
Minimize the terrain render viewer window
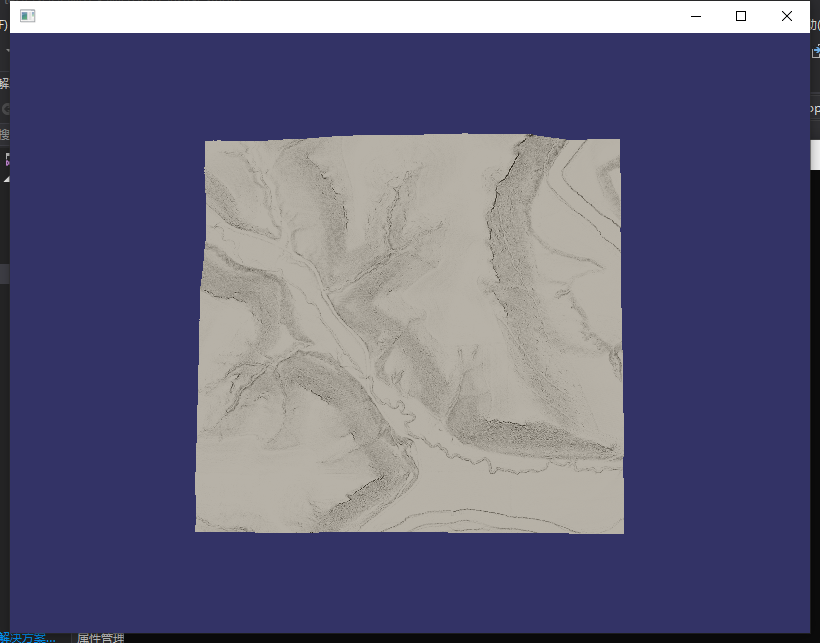695,16
